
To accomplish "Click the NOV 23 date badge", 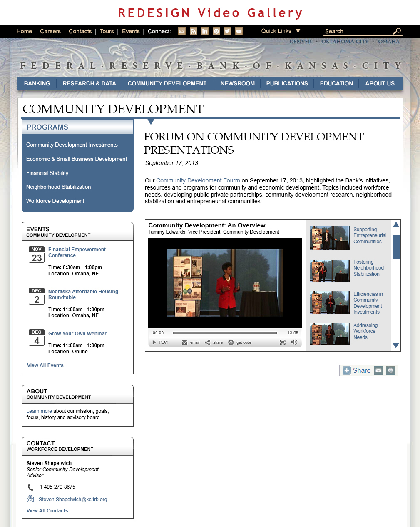I will coord(37,255).
